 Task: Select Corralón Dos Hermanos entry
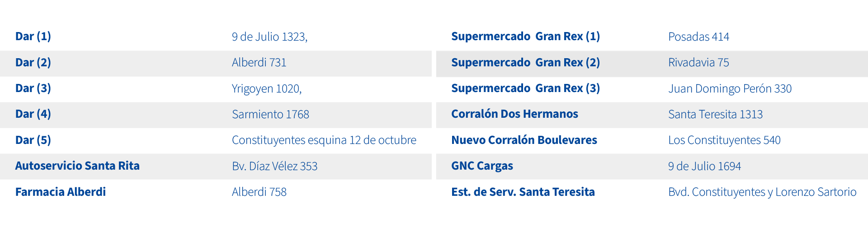(514, 114)
